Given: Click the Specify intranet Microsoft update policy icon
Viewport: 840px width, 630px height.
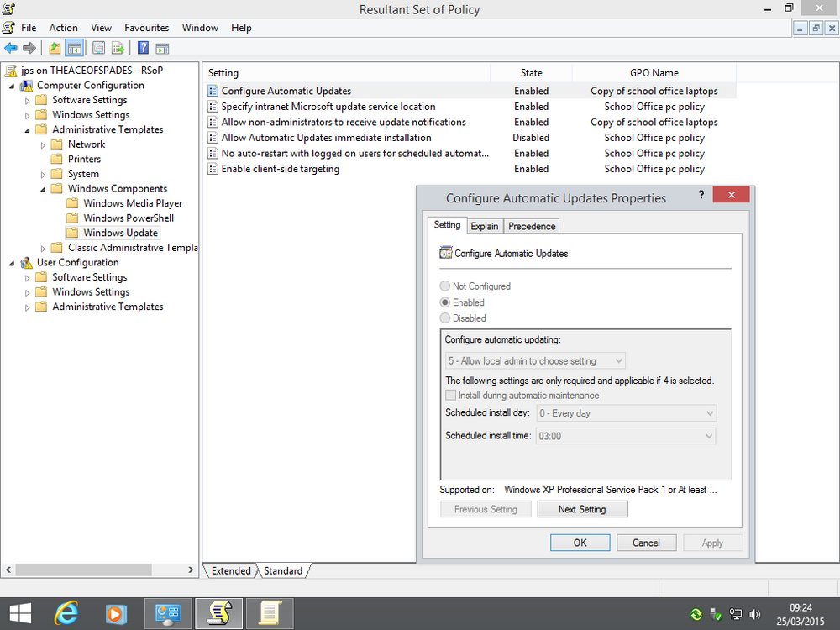Looking at the screenshot, I should click(x=213, y=108).
